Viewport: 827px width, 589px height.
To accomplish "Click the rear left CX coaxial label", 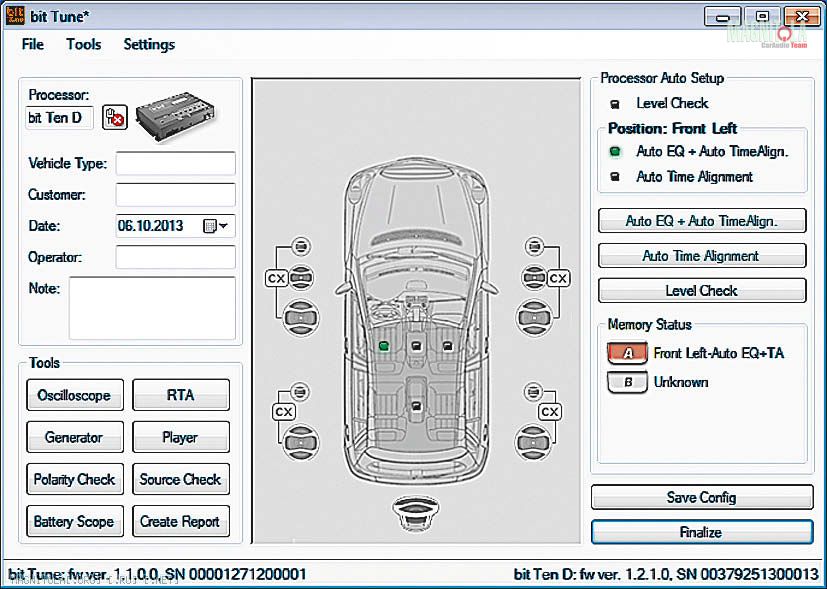I will point(284,412).
